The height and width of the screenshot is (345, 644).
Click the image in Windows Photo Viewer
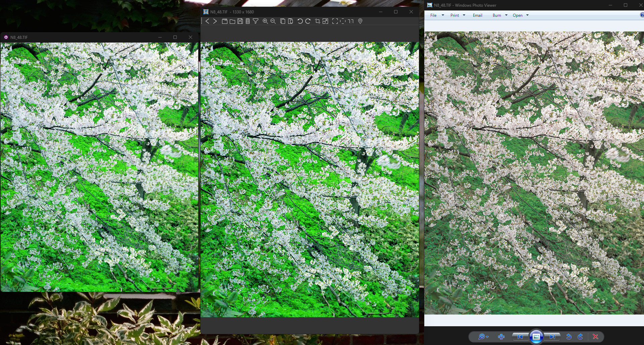click(x=534, y=173)
